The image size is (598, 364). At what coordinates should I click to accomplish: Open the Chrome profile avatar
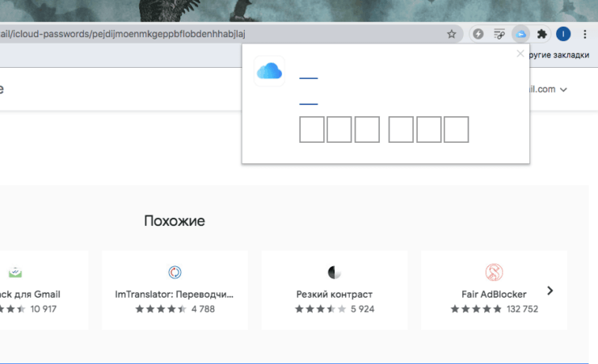(563, 34)
